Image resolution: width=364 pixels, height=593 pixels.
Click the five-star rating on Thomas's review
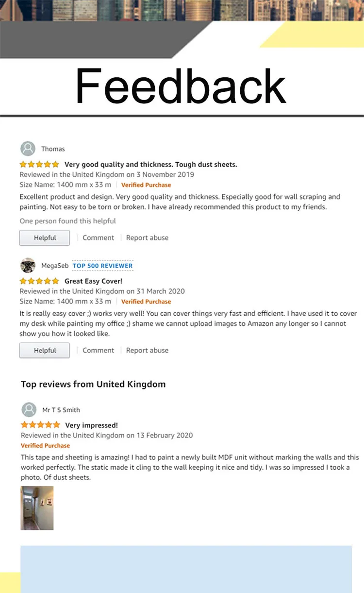(x=39, y=165)
